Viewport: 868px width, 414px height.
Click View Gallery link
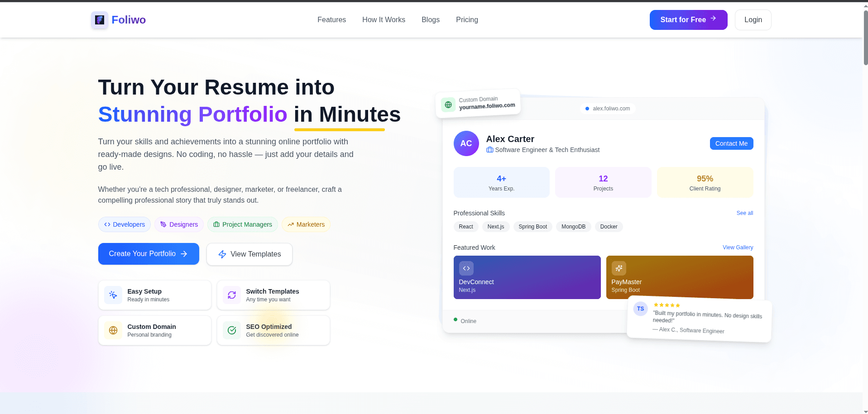pos(738,247)
